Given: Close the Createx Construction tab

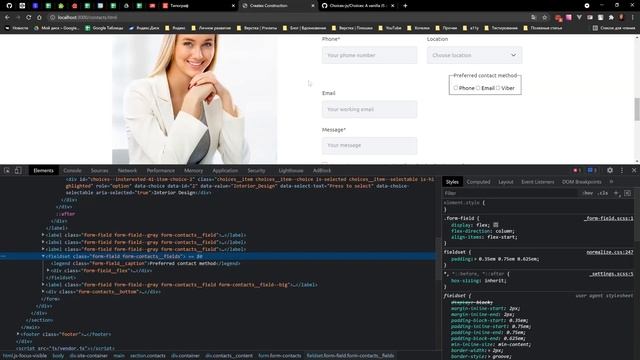Looking at the screenshot, I should pyautogui.click(x=313, y=6).
